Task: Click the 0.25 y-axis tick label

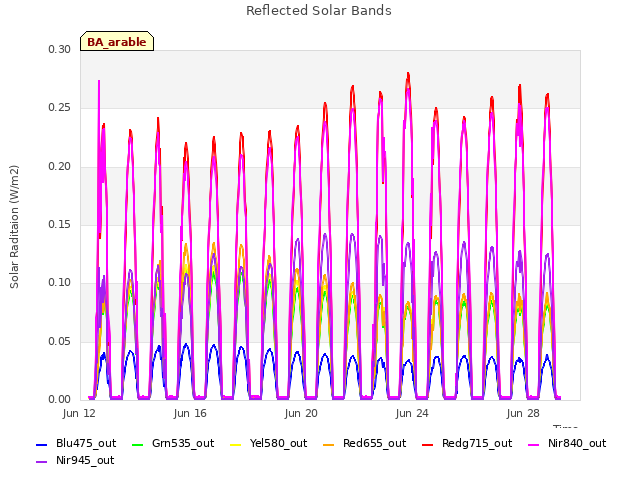Action: (60, 108)
